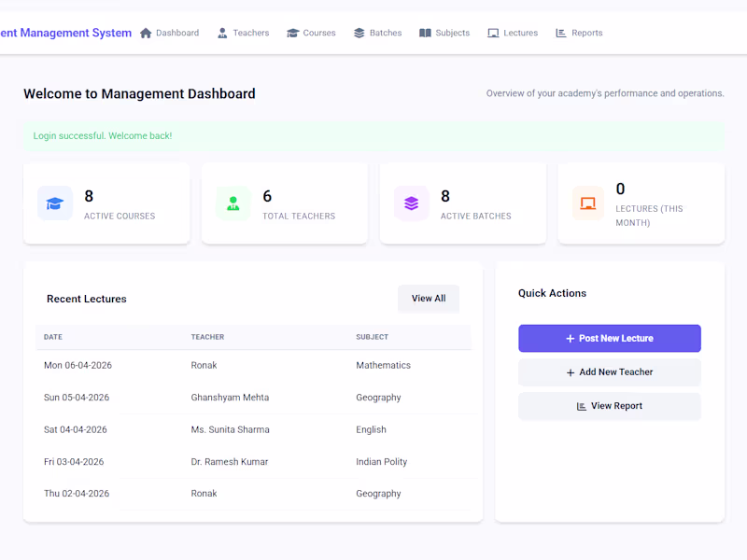This screenshot has height=560, width=747.
Task: Click teacher Ms. Sunita Sharma
Action: (230, 429)
